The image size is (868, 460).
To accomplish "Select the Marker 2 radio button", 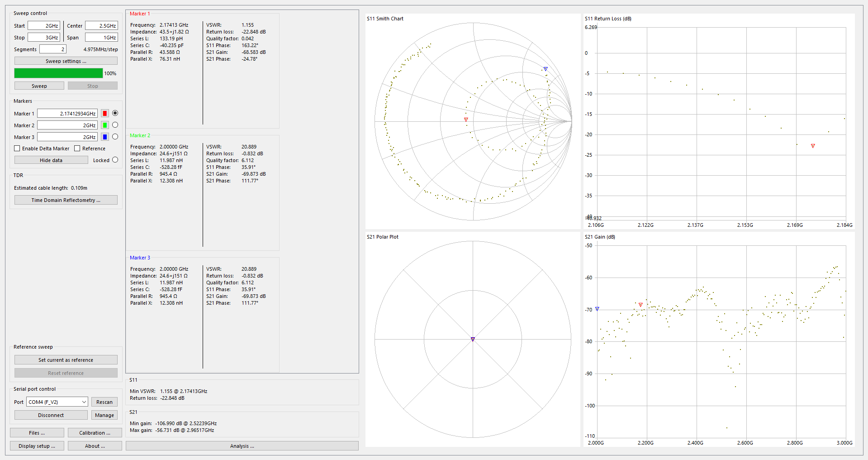I will click(115, 125).
